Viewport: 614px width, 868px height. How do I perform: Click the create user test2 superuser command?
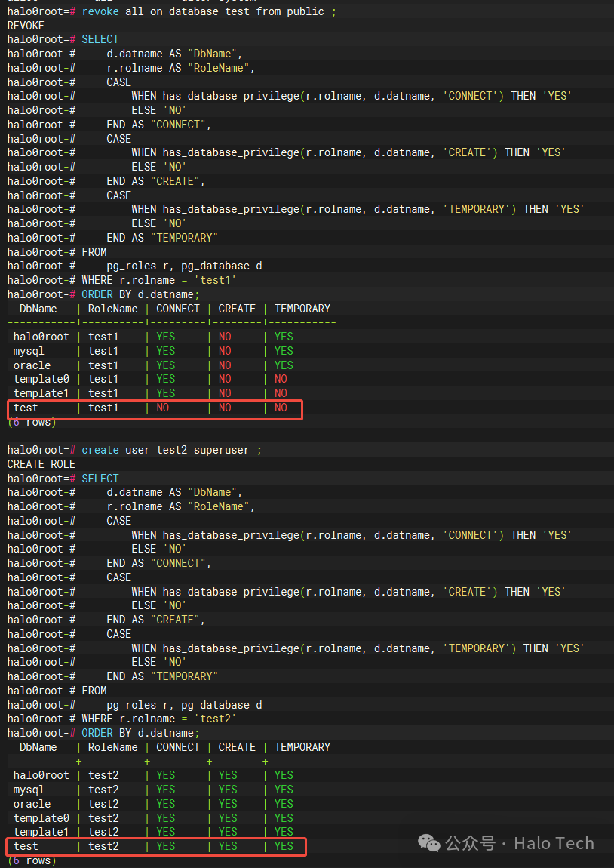pos(171,450)
